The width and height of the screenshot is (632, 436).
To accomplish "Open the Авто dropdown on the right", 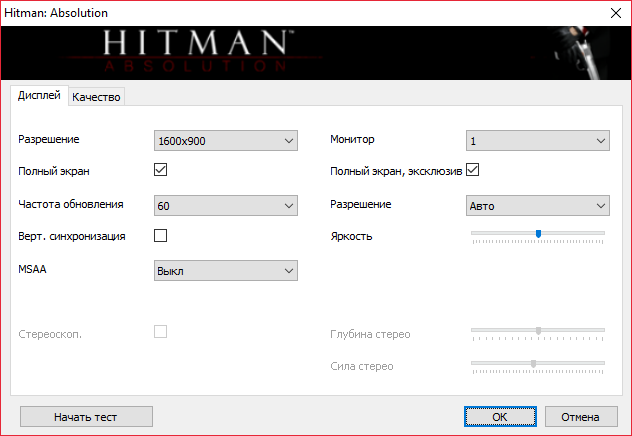I will 538,206.
